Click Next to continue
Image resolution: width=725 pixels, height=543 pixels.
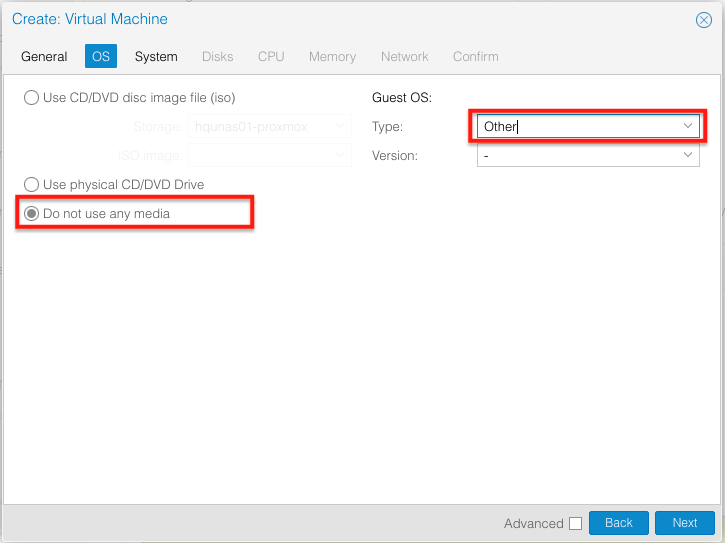(684, 523)
